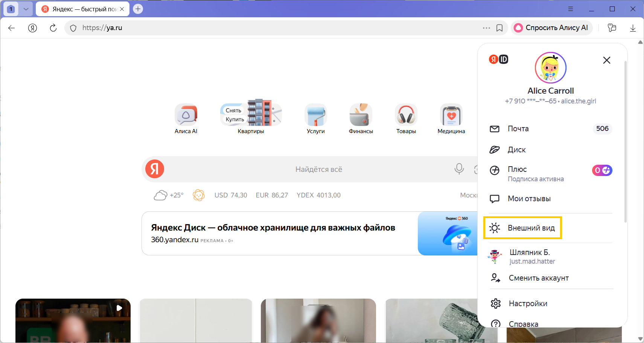Close the Яндекс tab

[122, 9]
